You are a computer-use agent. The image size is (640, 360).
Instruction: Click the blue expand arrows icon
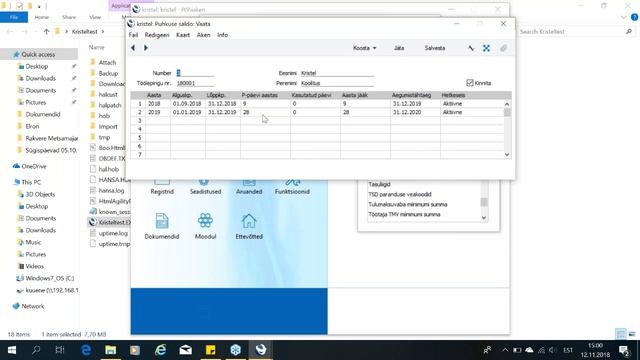tap(486, 48)
